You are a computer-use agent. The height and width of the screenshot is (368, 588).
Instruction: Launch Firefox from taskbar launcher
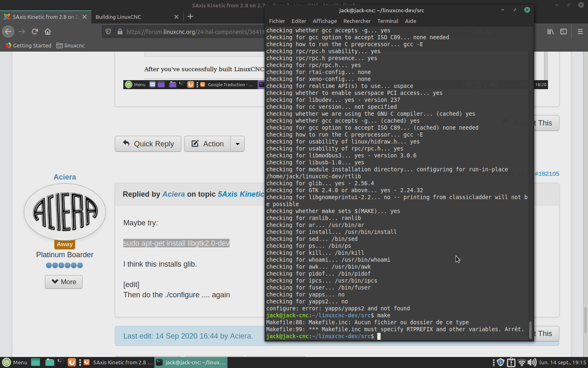(71, 362)
